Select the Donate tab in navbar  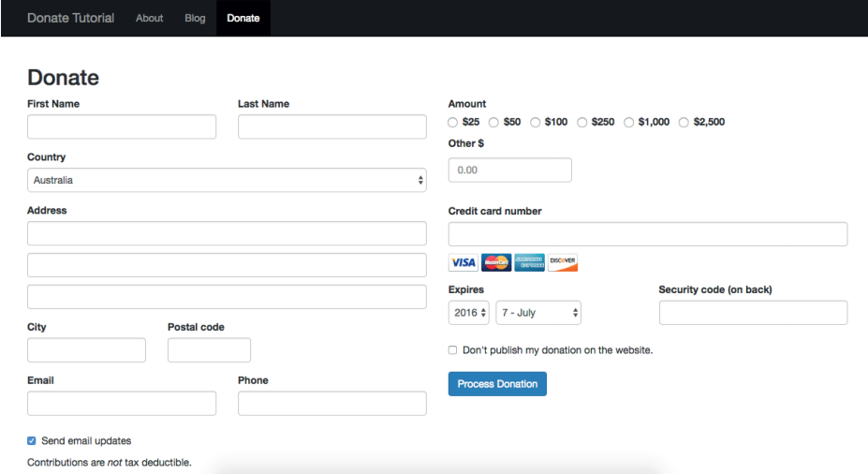coord(243,19)
